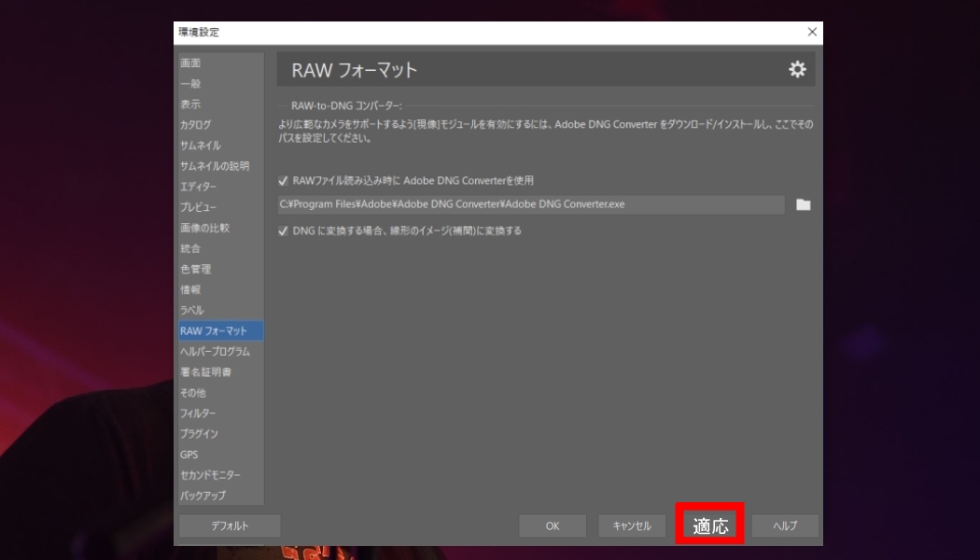The image size is (980, 560).
Task: Select 一般 category
Action: tap(220, 84)
